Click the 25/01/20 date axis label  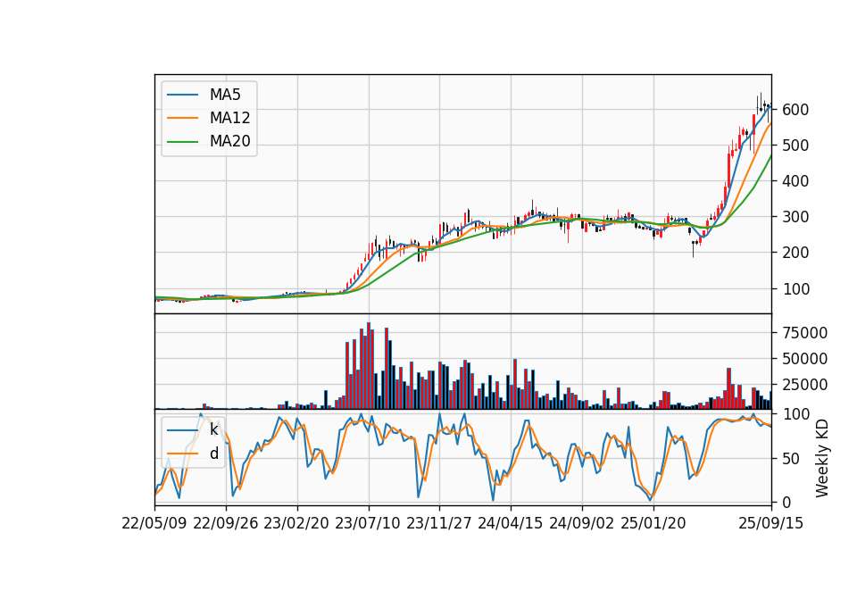tap(653, 523)
